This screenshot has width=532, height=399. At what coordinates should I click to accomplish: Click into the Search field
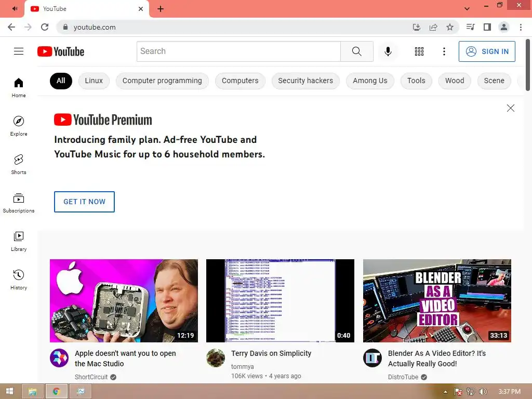pyautogui.click(x=238, y=51)
